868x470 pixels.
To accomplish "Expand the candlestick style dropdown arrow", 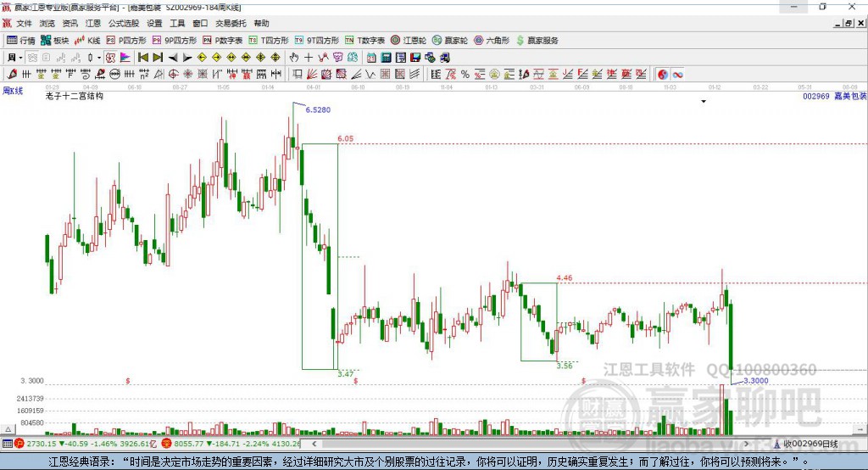I will (99, 58).
